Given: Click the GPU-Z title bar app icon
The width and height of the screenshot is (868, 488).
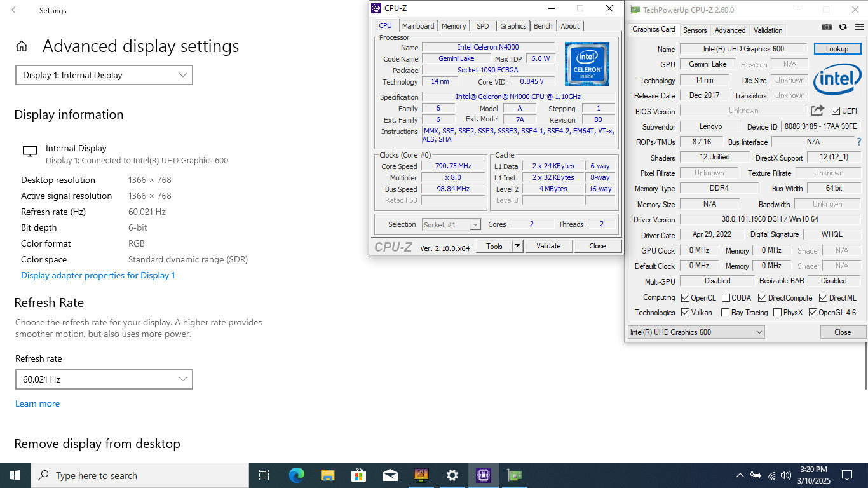Looking at the screenshot, I should click(x=635, y=10).
